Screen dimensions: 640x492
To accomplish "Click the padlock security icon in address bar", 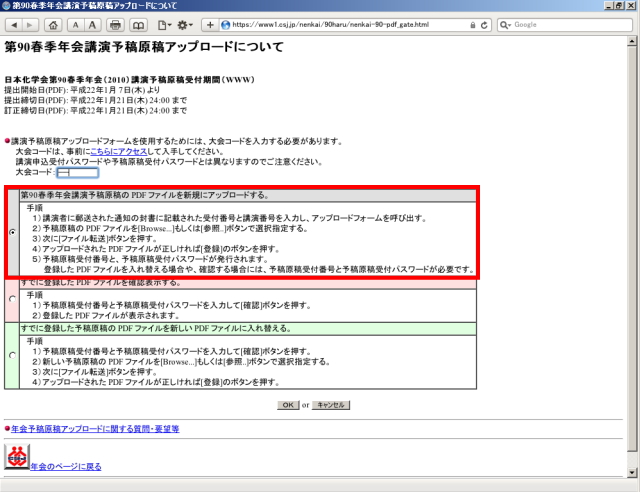I will click(473, 25).
